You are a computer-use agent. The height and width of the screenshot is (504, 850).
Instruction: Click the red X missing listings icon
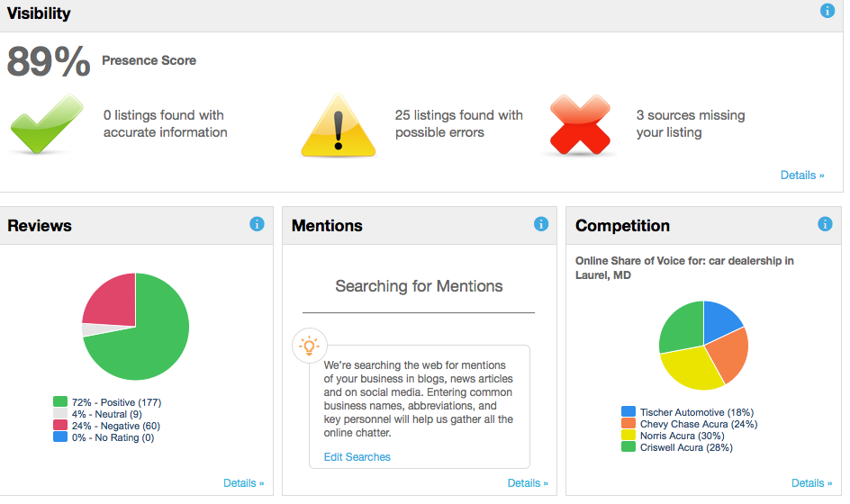pyautogui.click(x=580, y=124)
